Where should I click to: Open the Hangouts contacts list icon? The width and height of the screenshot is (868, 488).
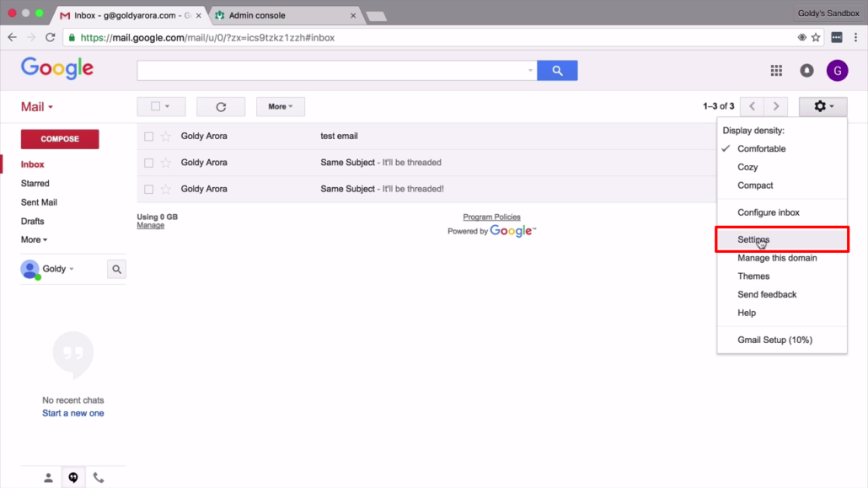point(48,476)
